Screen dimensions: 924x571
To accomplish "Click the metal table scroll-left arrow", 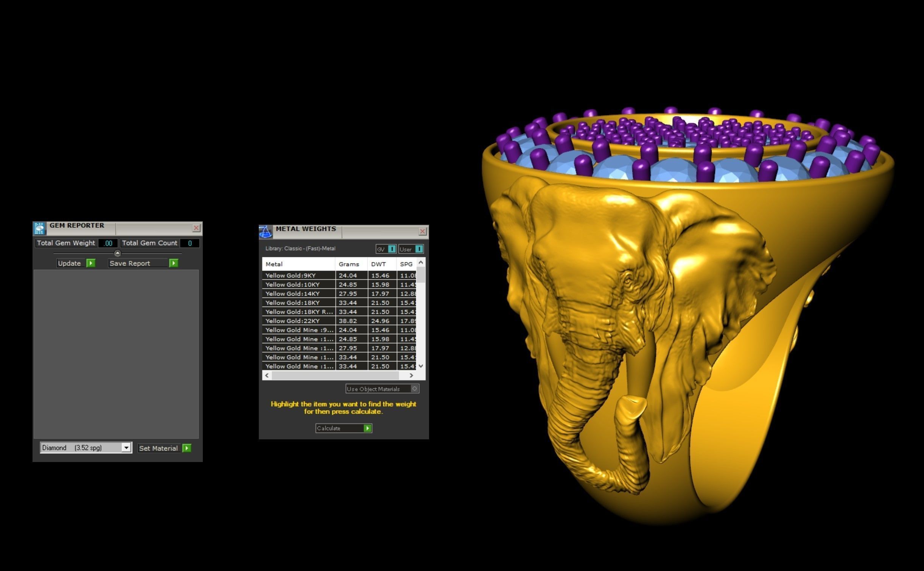I will coord(267,375).
